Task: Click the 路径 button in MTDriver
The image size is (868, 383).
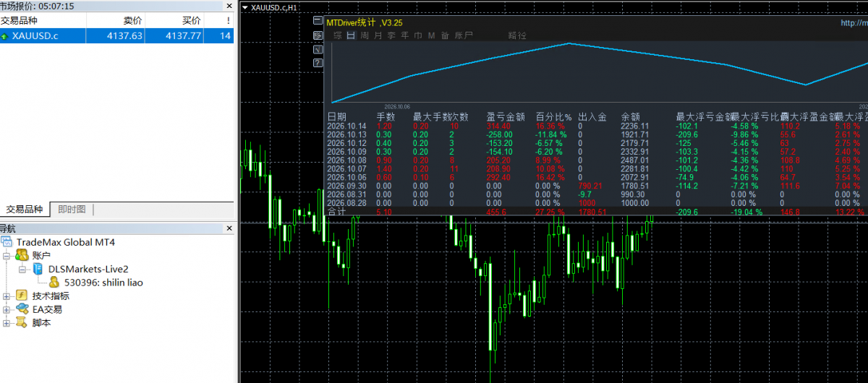Action: point(517,35)
